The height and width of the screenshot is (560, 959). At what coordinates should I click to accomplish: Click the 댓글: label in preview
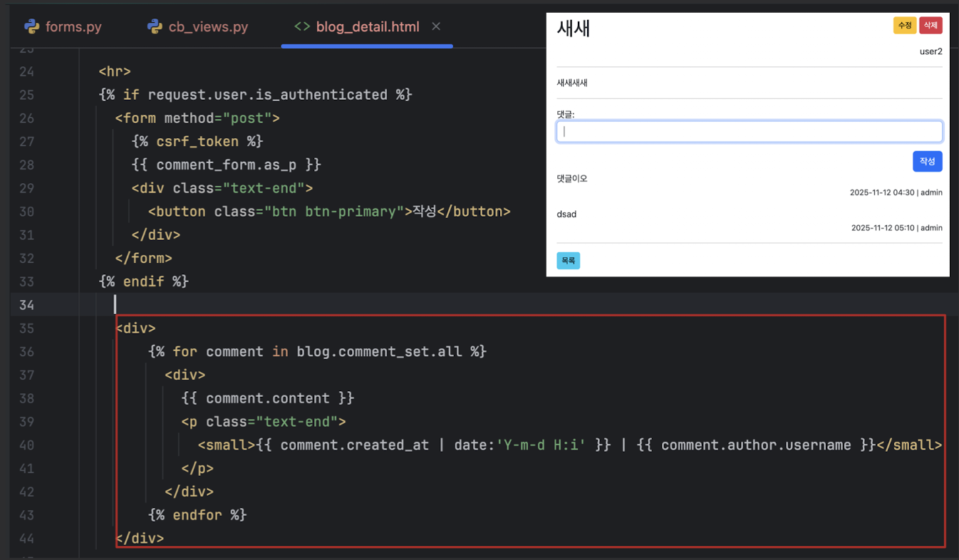pyautogui.click(x=566, y=113)
